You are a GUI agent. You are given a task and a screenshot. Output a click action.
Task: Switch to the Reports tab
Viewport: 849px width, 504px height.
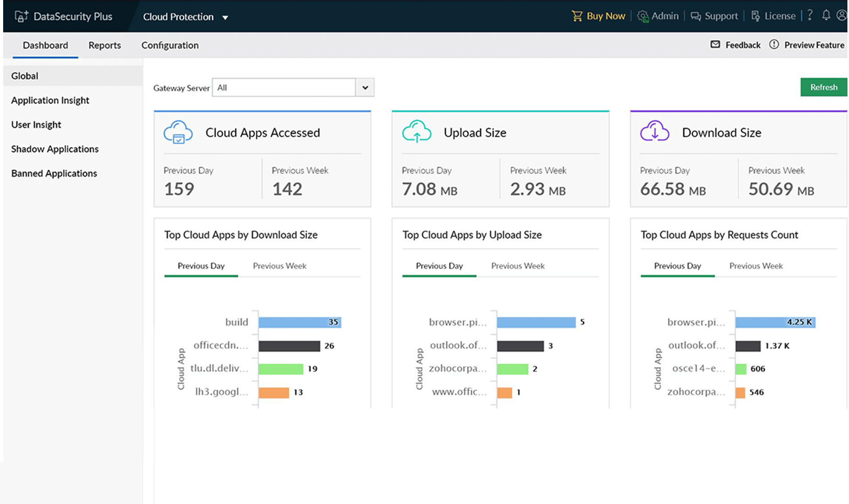[104, 45]
